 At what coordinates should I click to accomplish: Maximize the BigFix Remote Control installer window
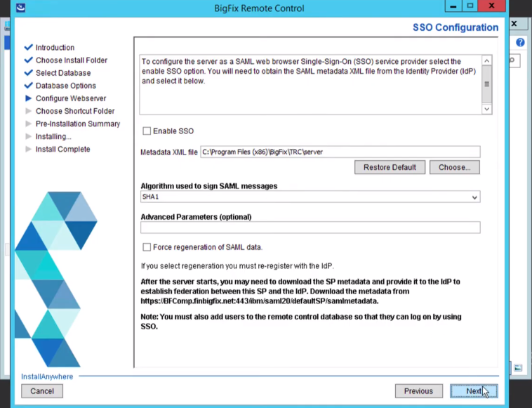click(470, 6)
